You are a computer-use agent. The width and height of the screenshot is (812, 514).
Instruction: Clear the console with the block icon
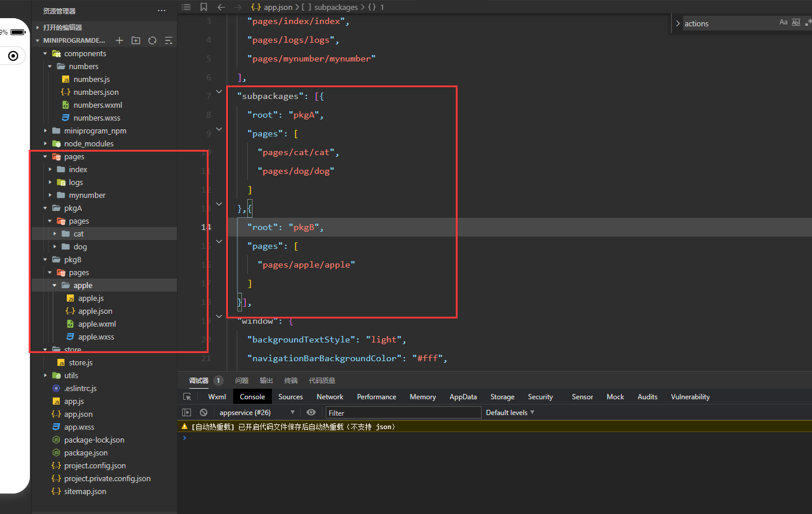(x=203, y=412)
